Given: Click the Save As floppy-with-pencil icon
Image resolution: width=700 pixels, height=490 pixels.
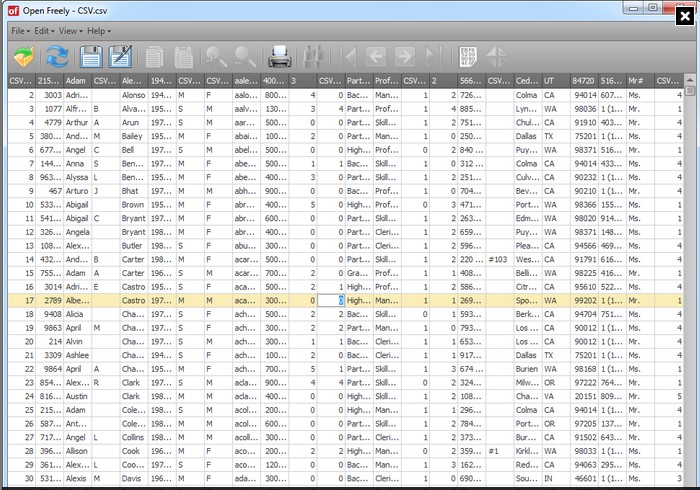Looking at the screenshot, I should tap(121, 57).
